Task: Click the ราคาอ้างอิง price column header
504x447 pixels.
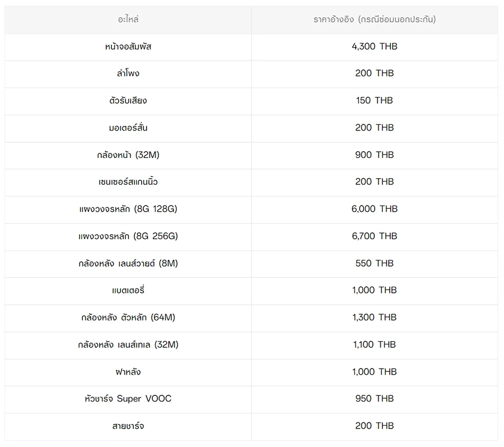Action: point(374,20)
